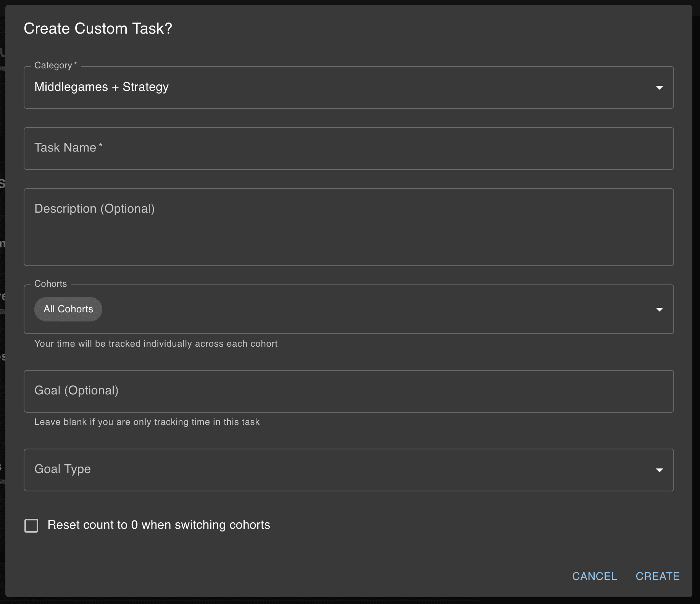Open the Cohorts multi-select dropdown
The height and width of the screenshot is (604, 700).
coord(348,309)
